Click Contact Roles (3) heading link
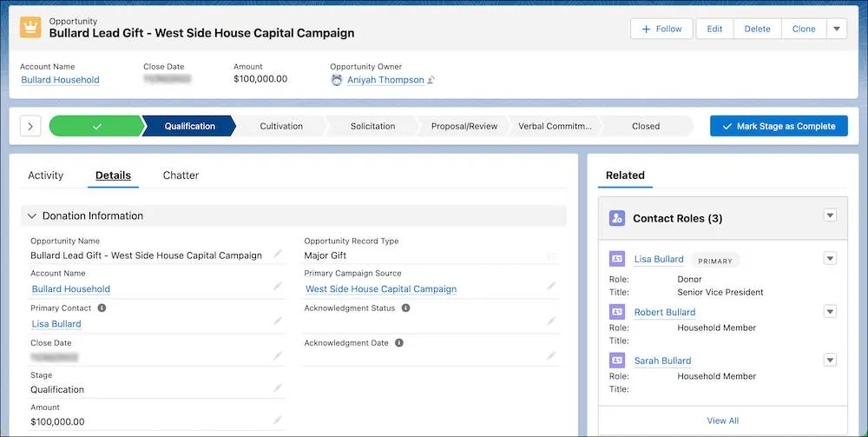The width and height of the screenshot is (868, 437). click(x=678, y=218)
